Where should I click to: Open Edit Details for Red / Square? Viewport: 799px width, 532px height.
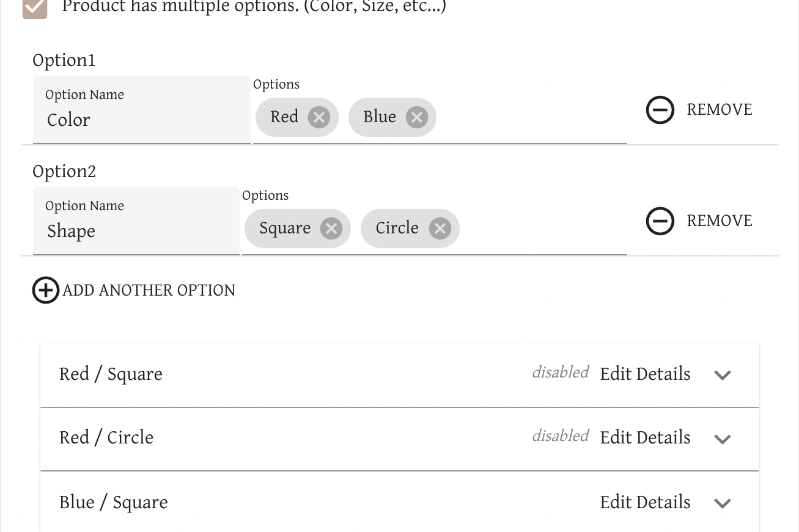645,374
